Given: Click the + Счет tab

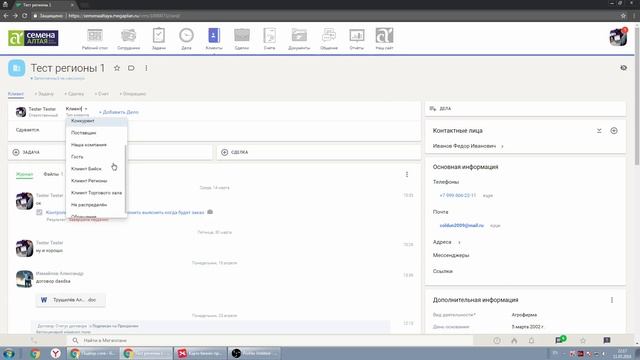Looking at the screenshot, I should tap(102, 94).
